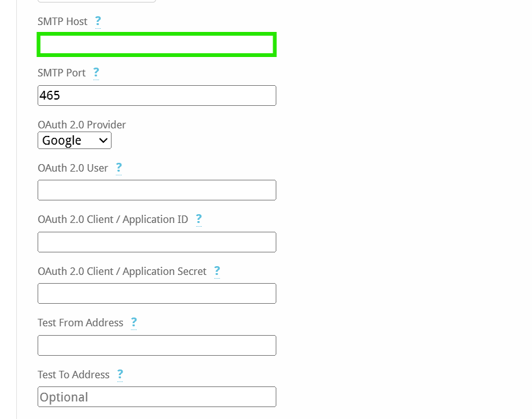Select the Test From Address text box

point(157,346)
